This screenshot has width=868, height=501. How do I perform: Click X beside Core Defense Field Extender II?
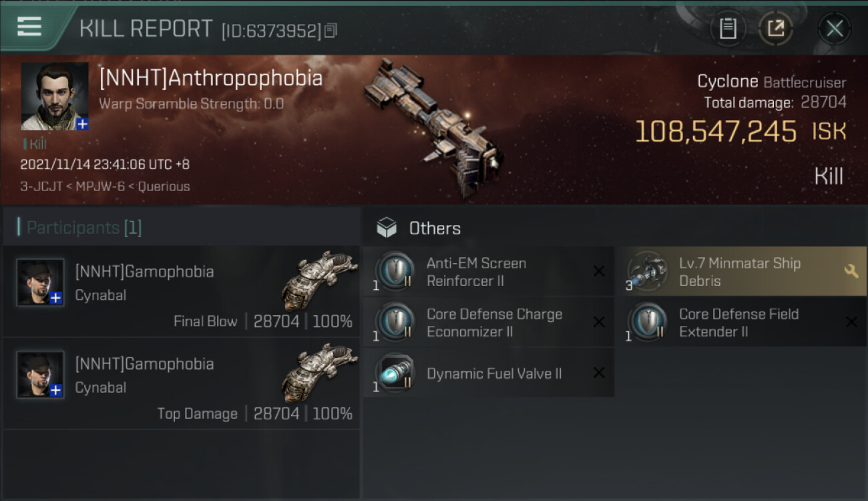point(851,322)
